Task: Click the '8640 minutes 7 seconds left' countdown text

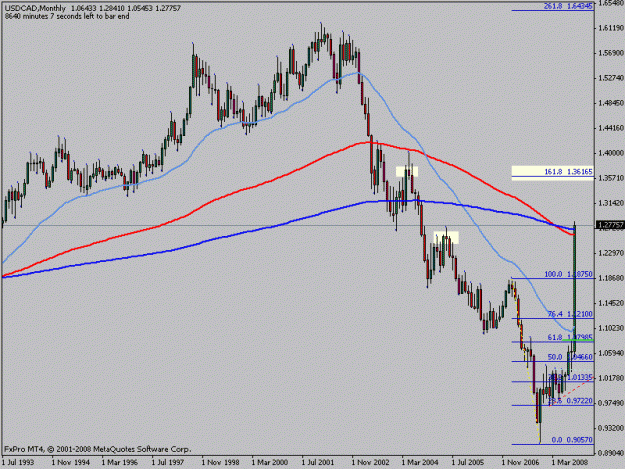Action: tap(67, 17)
